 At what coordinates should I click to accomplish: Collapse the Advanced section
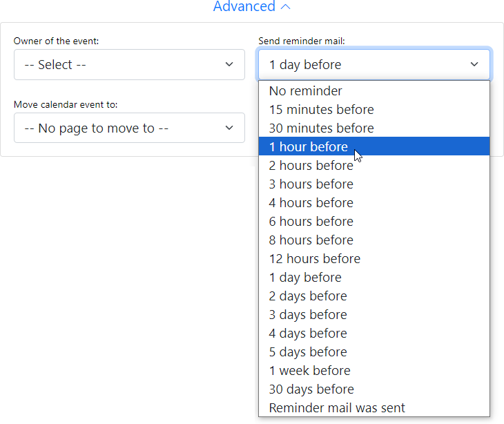251,7
